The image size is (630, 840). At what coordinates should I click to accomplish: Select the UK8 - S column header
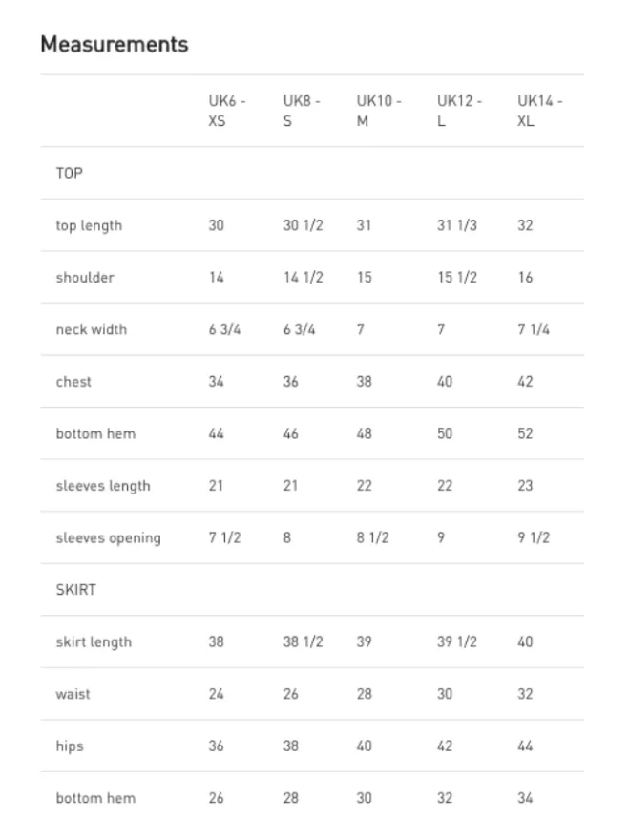click(x=301, y=111)
